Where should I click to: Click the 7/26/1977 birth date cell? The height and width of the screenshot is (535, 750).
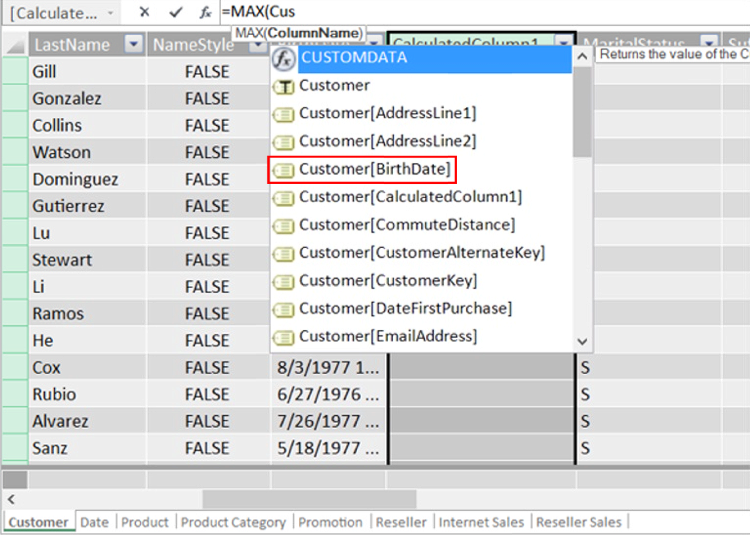[x=329, y=421]
